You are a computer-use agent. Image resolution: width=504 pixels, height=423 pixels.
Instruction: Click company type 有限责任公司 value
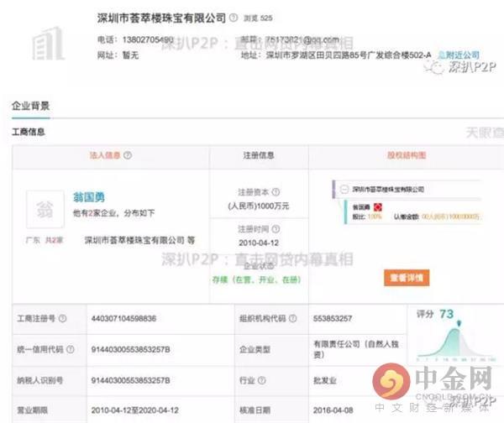tap(356, 349)
